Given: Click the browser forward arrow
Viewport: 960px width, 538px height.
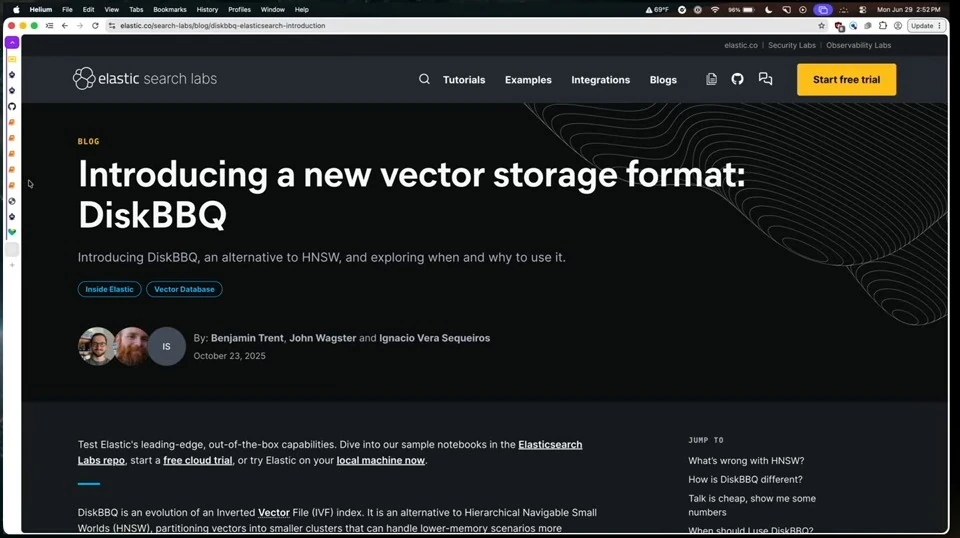Looking at the screenshot, I should point(80,26).
